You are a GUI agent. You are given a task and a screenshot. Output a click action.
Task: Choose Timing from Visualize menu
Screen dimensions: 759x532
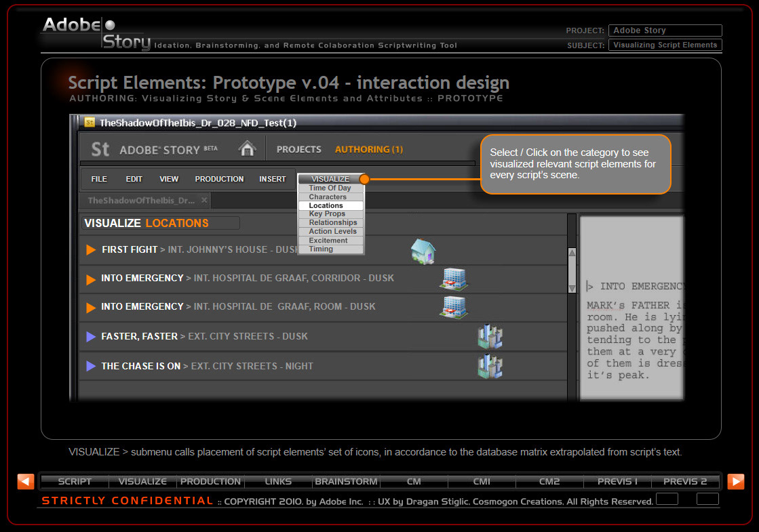pyautogui.click(x=330, y=249)
